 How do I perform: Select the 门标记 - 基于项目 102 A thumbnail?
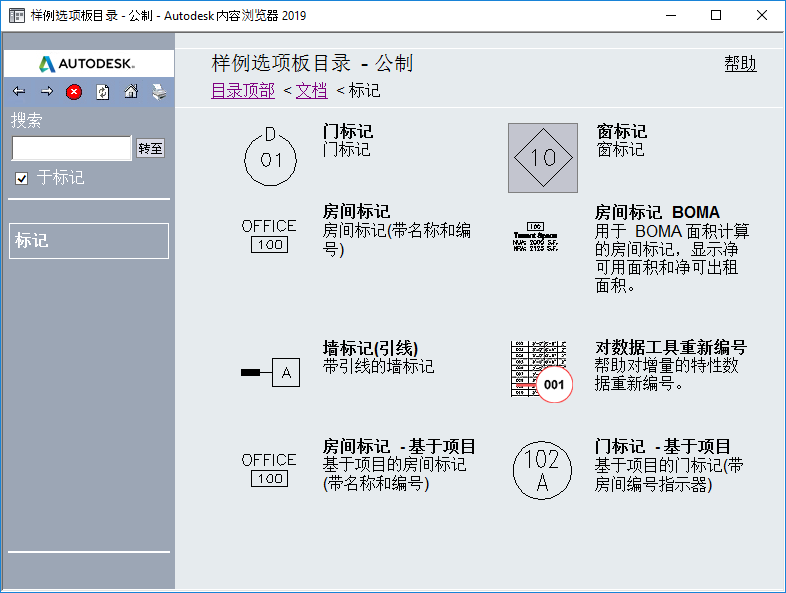pos(542,470)
